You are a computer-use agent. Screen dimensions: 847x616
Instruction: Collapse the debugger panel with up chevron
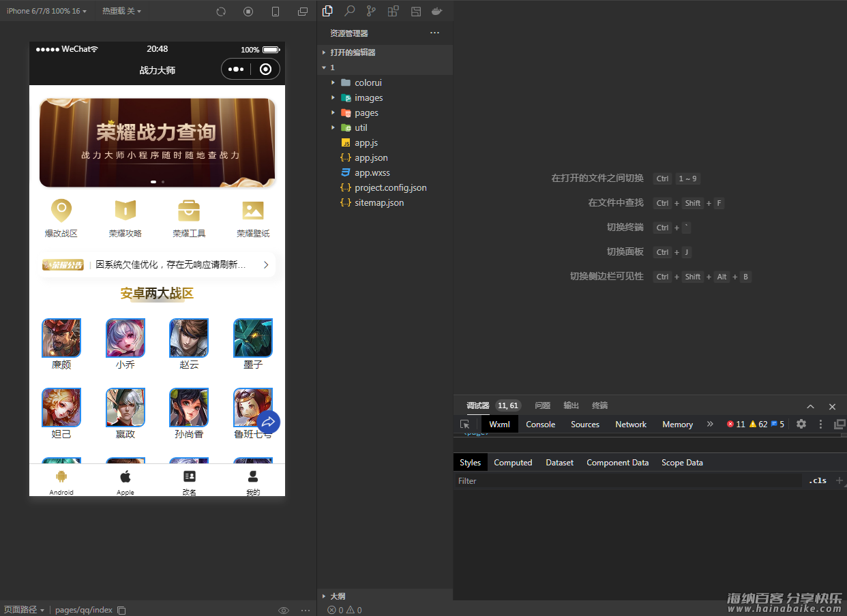point(811,406)
